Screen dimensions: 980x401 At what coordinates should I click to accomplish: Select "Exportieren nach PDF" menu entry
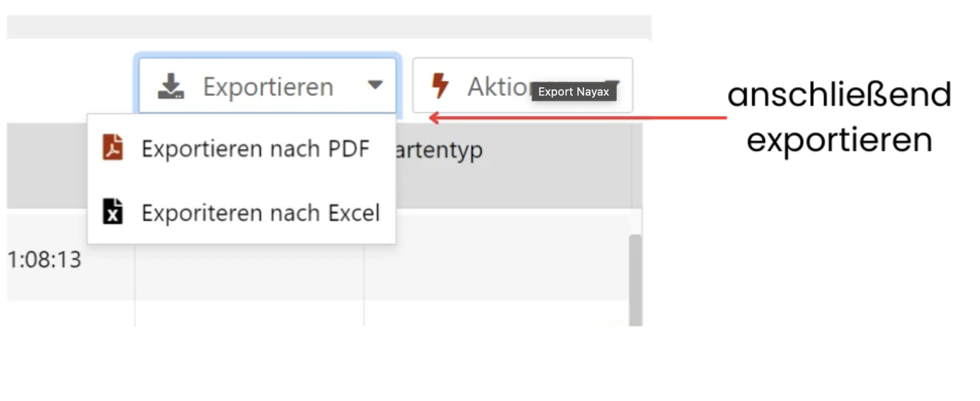tap(255, 149)
